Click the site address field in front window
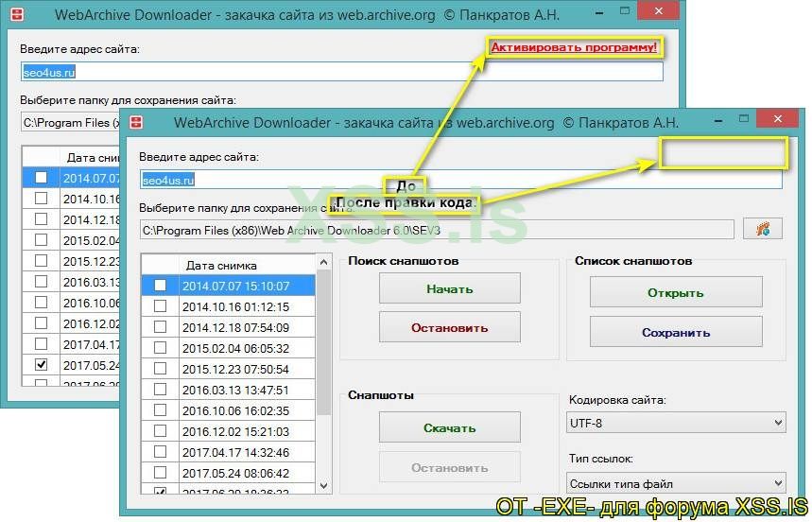812x522 pixels. click(461, 180)
